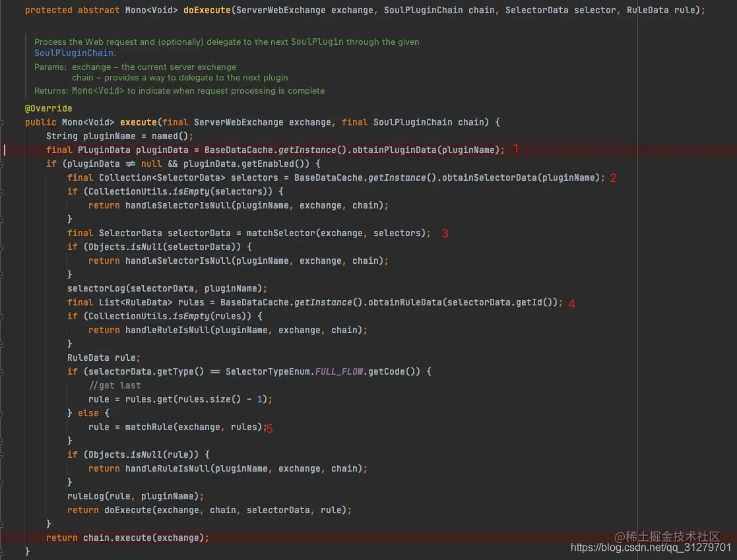
Task: Click 'Objects.isNull(rule)' call
Action: pos(143,455)
